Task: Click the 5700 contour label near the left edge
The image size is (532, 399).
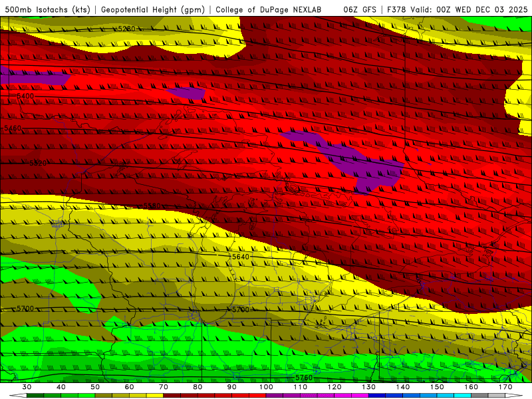Action: (x=25, y=309)
